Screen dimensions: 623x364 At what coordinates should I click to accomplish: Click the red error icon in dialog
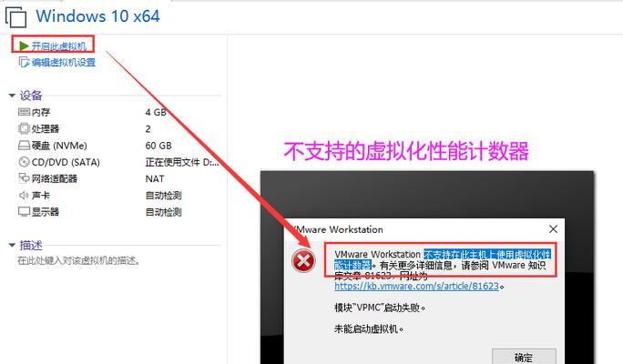tap(303, 261)
